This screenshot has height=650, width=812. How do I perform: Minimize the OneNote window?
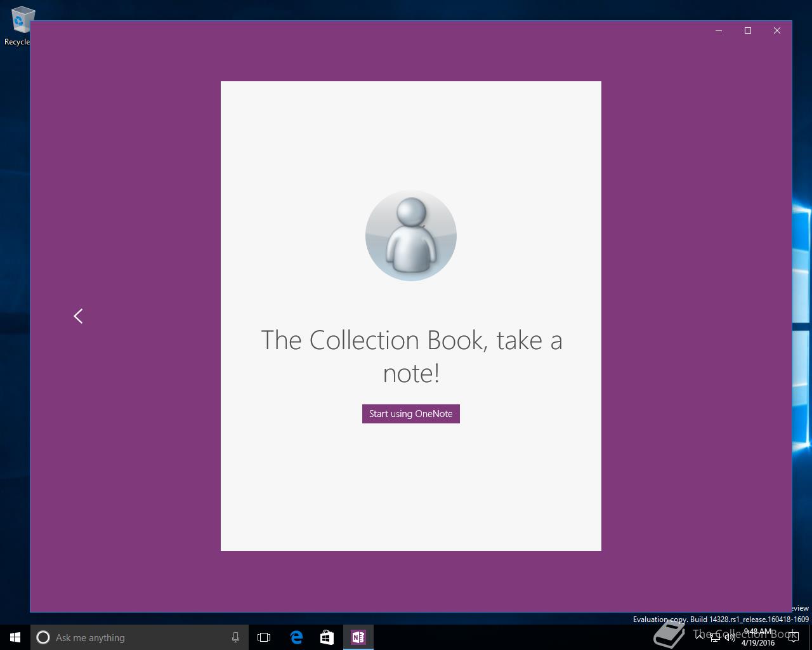(719, 30)
